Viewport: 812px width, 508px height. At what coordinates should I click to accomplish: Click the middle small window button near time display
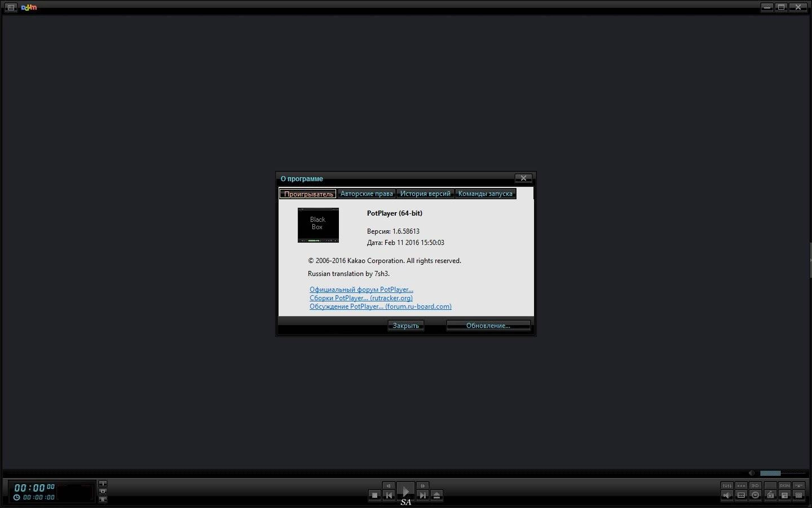[x=103, y=491]
